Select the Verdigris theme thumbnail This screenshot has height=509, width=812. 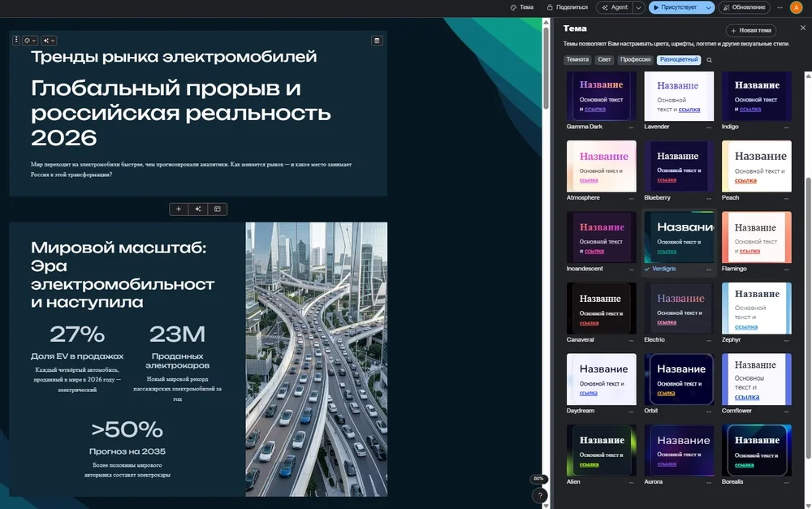(x=679, y=237)
